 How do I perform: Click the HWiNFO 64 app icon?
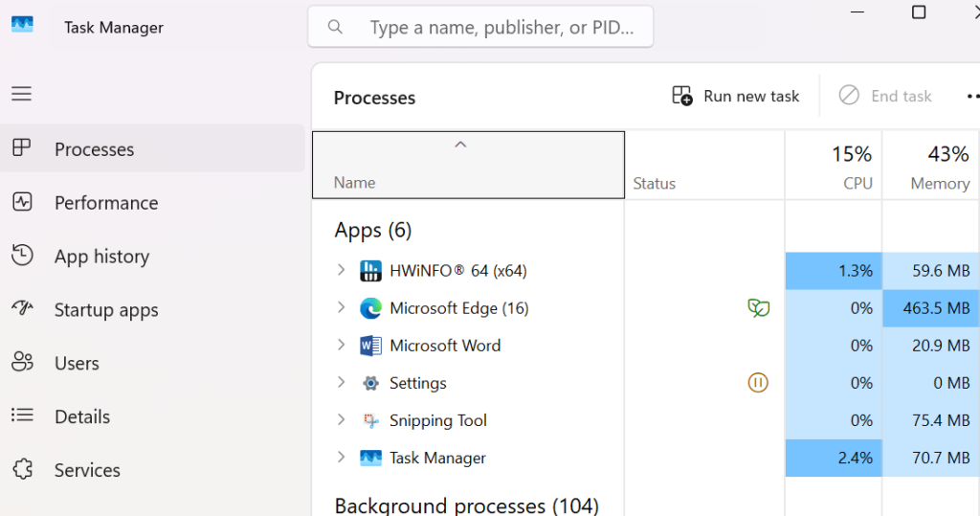370,271
